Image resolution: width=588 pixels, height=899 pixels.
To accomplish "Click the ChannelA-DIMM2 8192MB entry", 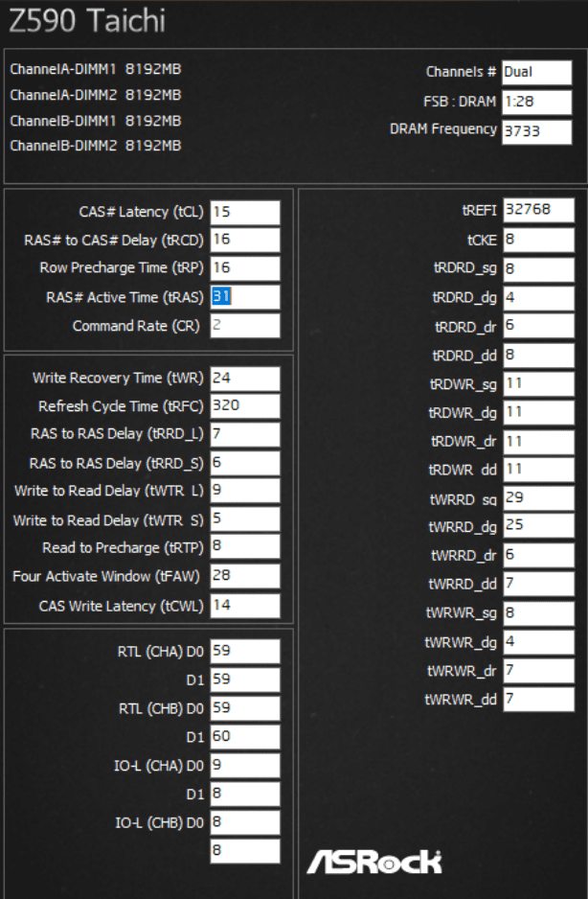I will coord(96,95).
